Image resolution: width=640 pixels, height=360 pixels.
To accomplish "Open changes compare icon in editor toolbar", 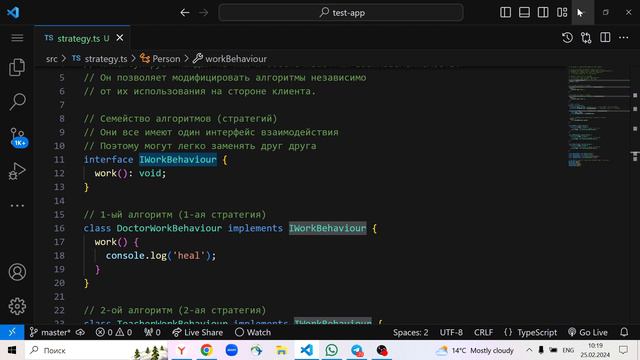I will click(586, 38).
